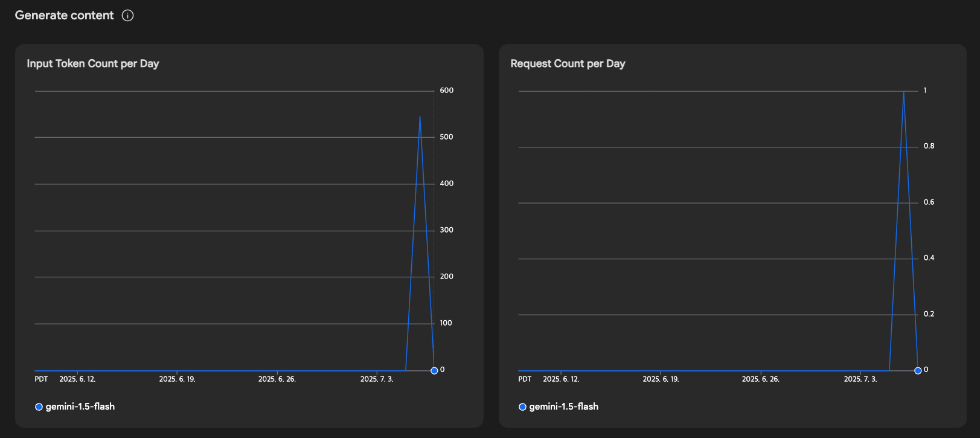Toggle gemini-1.5-flash legend label in Input Token chart
The height and width of the screenshot is (438, 980).
80,407
